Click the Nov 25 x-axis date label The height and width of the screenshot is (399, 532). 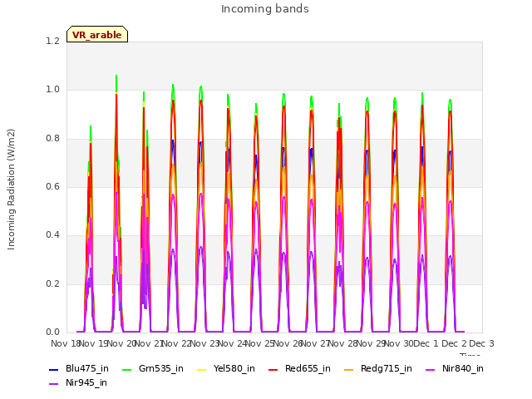tap(260, 343)
